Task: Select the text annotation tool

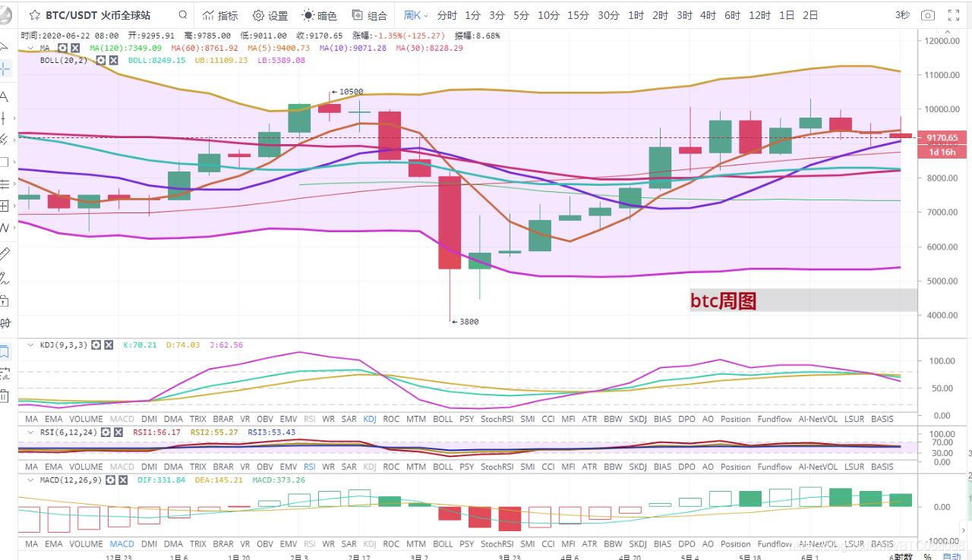Action: coord(5,96)
